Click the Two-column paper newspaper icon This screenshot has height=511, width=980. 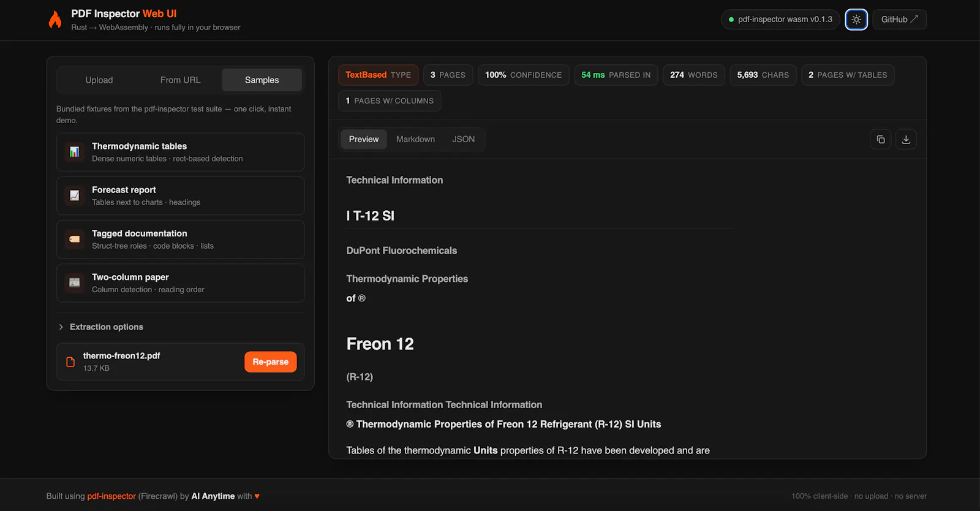74,282
